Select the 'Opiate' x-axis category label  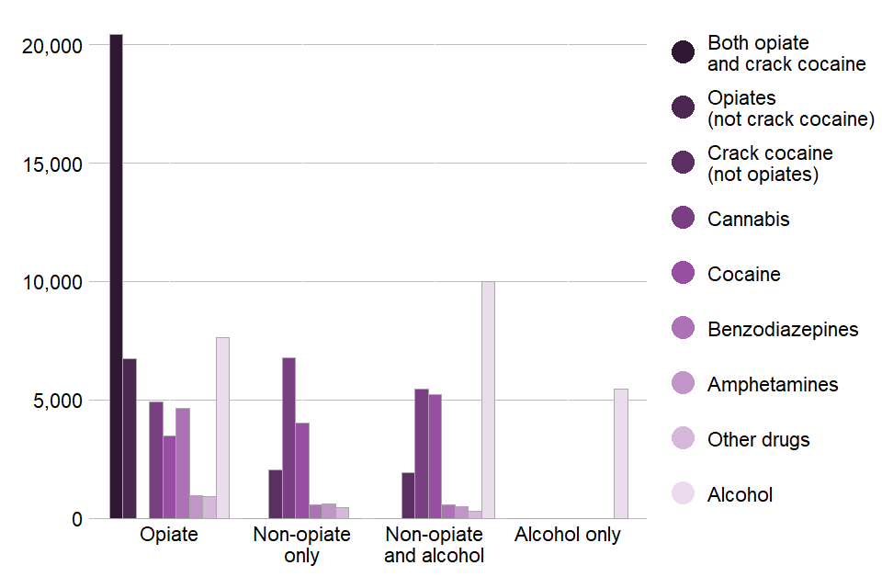point(169,535)
